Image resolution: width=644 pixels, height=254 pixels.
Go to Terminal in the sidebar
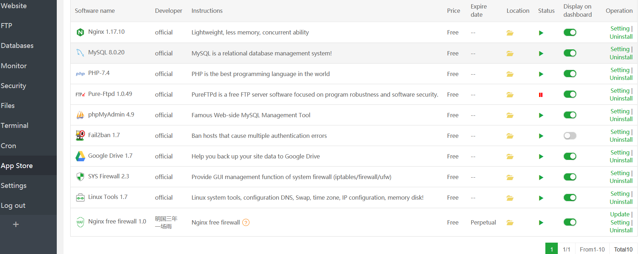15,126
